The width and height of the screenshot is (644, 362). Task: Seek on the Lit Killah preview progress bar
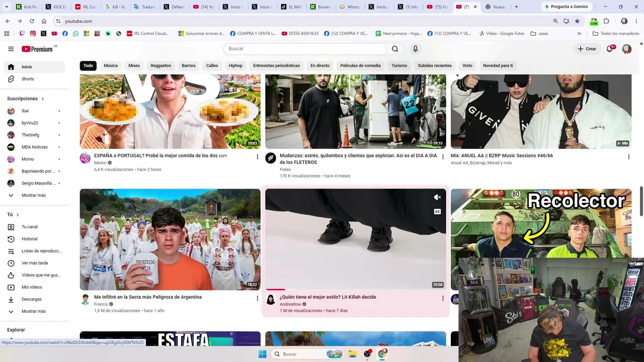pos(356,289)
